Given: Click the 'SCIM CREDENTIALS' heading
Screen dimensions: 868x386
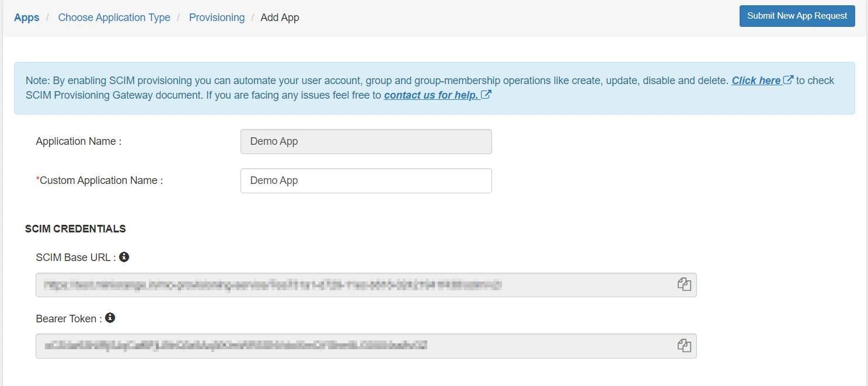Looking at the screenshot, I should tap(75, 229).
